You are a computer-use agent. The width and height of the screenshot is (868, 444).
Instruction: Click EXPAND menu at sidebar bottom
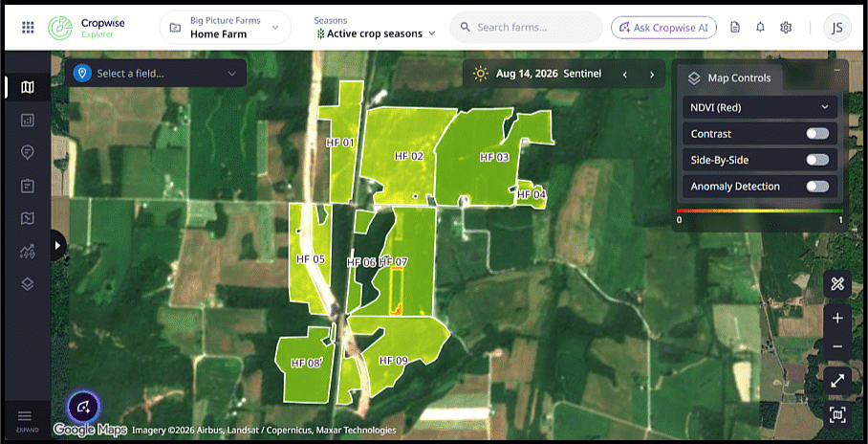[x=27, y=420]
